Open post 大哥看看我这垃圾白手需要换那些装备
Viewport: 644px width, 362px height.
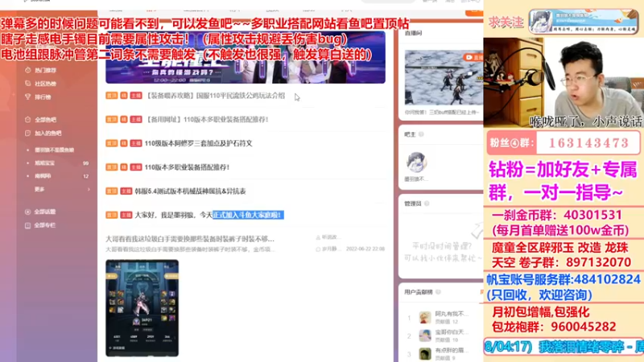tap(190, 239)
